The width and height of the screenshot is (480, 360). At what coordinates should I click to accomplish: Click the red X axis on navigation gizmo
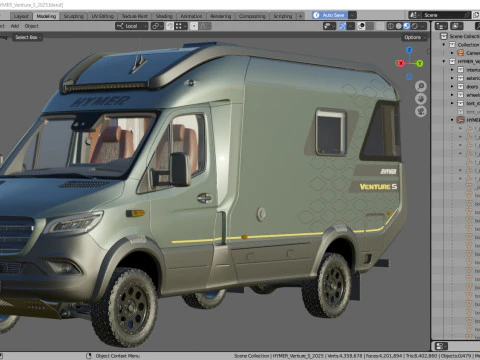401,63
